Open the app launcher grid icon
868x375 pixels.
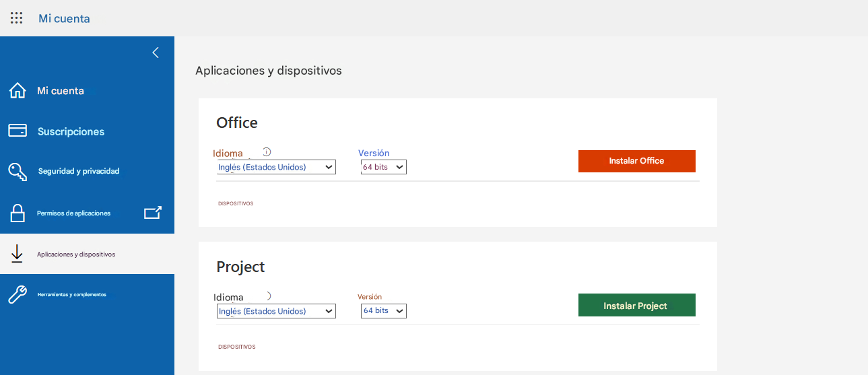coord(17,18)
